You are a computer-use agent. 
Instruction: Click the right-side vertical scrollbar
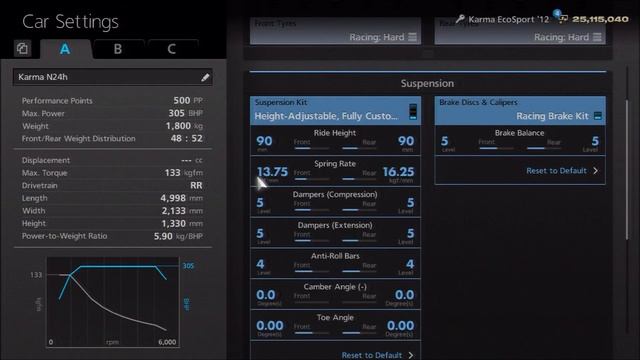coord(628,169)
